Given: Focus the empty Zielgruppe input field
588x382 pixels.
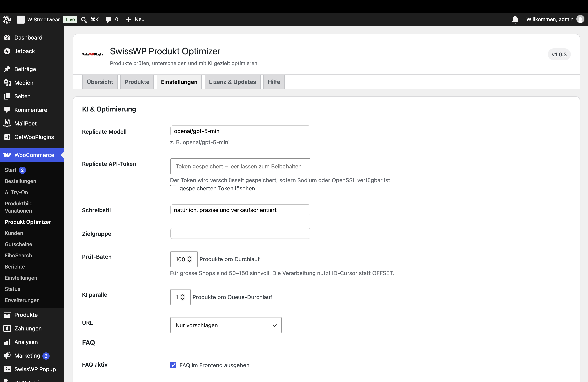Looking at the screenshot, I should click(x=240, y=233).
